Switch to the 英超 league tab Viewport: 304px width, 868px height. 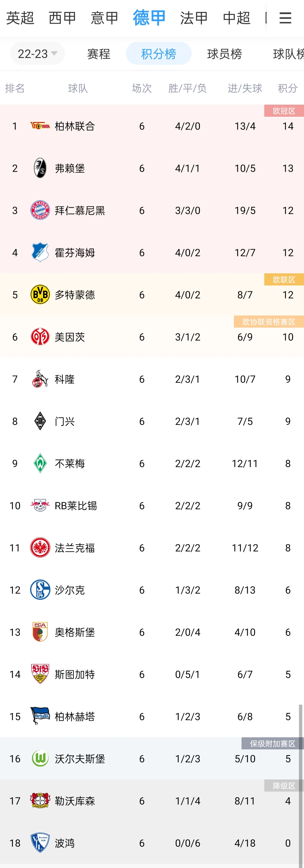[20, 18]
